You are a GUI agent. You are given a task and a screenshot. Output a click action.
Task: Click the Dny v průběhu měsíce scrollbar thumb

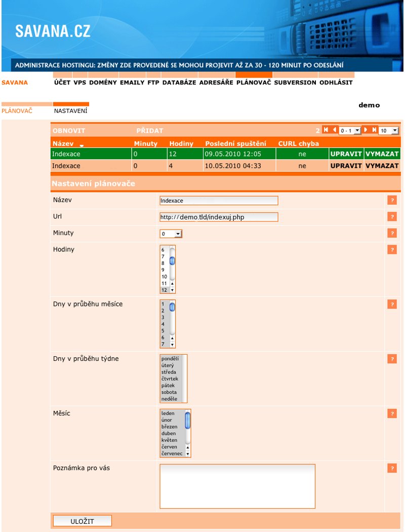pos(172,307)
